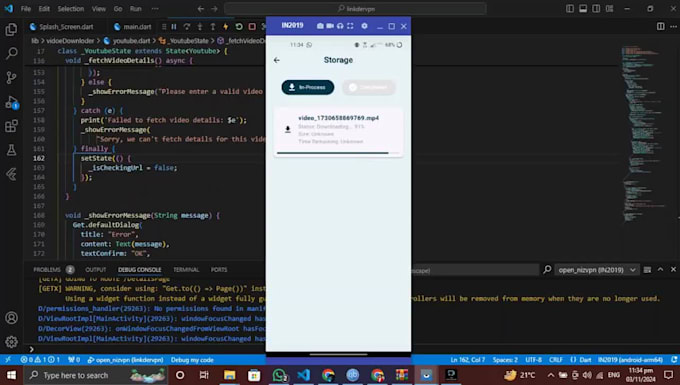Enter fullscreen in the IN2019 window
The height and width of the screenshot is (385, 680).
[x=350, y=26]
